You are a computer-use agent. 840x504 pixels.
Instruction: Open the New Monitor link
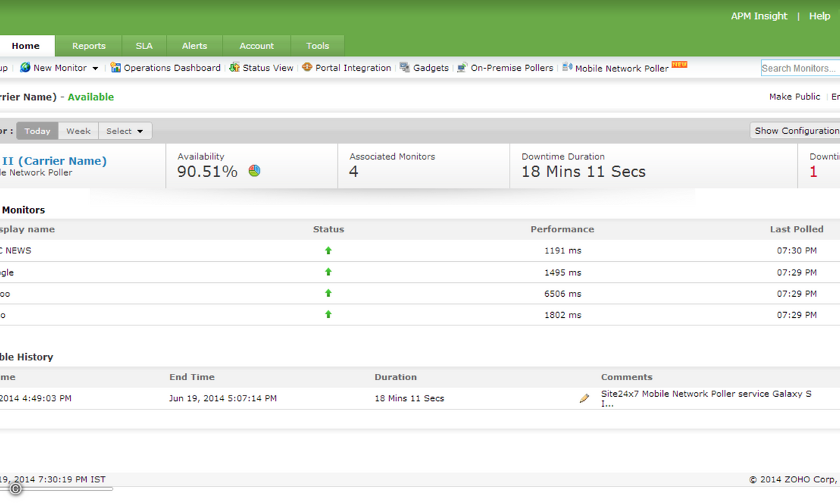(60, 68)
